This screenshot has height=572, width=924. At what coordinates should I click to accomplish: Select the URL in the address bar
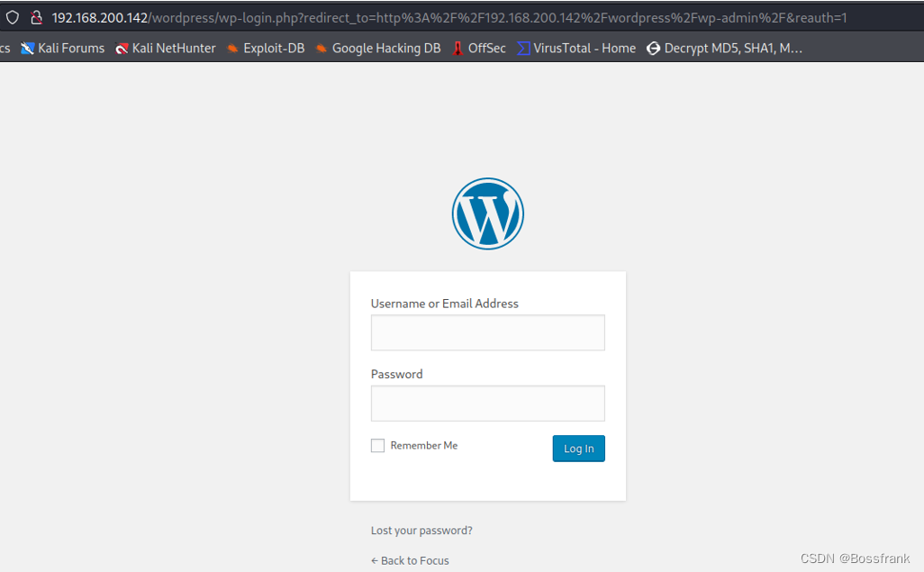pyautogui.click(x=449, y=18)
